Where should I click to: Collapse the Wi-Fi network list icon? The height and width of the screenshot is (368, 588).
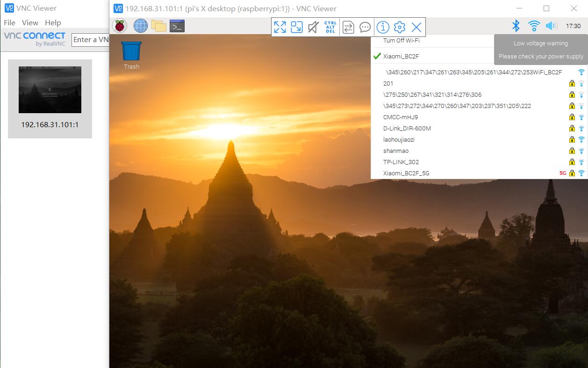pos(534,26)
